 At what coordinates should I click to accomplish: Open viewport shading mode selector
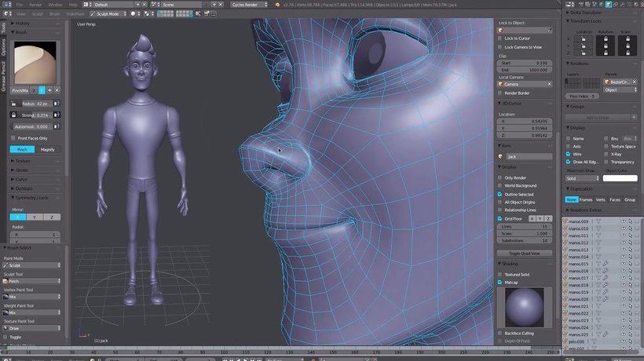tap(135, 14)
